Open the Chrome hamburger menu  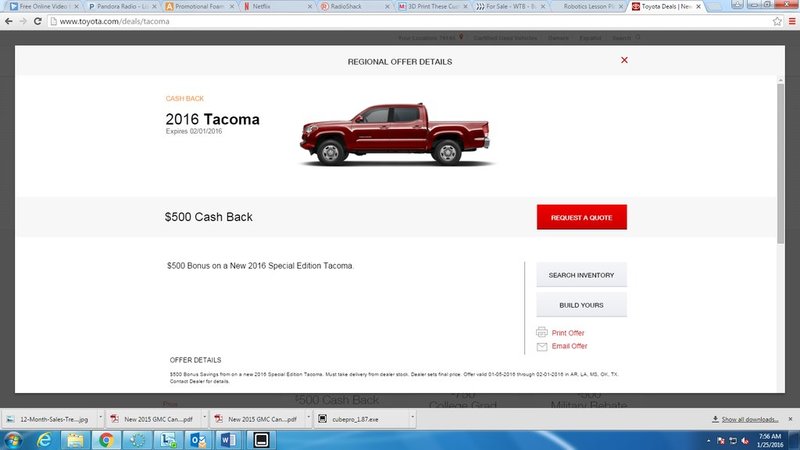792,21
